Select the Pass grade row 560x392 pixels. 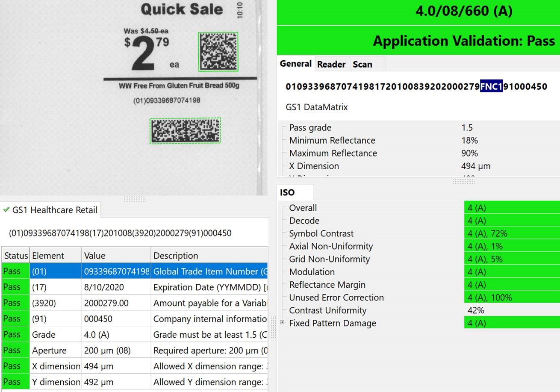[x=419, y=127]
